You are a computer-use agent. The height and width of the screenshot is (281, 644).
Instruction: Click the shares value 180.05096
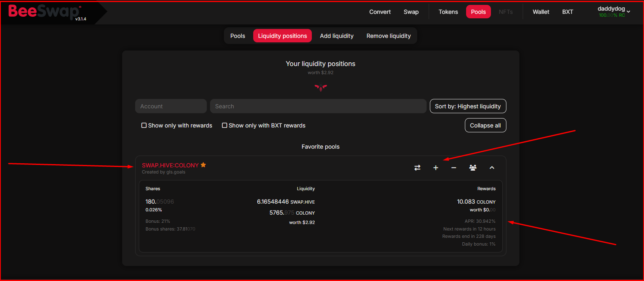tap(160, 202)
